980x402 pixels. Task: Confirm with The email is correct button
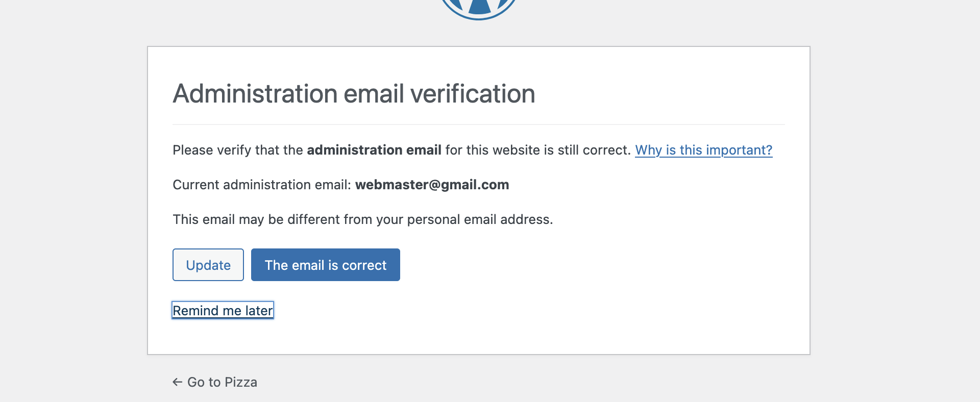pyautogui.click(x=326, y=265)
